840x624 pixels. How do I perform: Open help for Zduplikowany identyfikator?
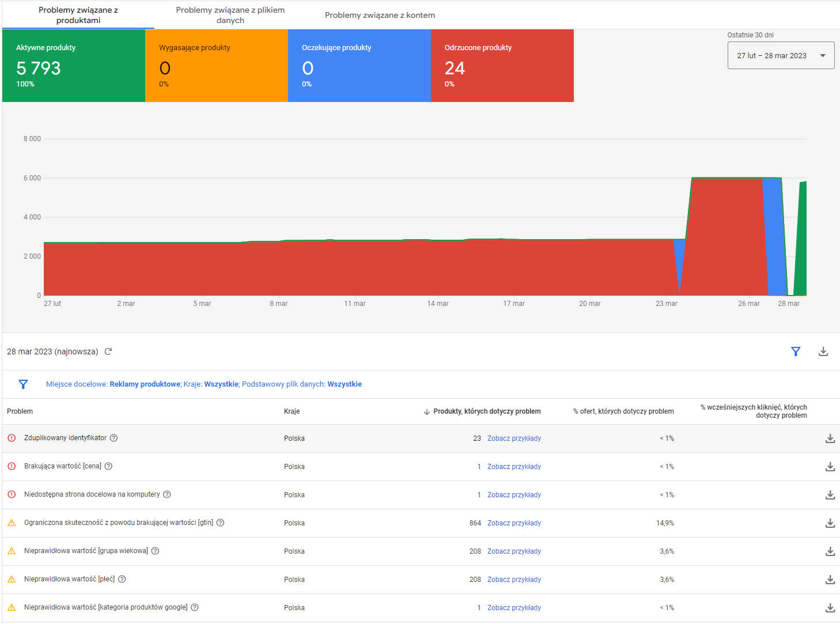(x=114, y=438)
